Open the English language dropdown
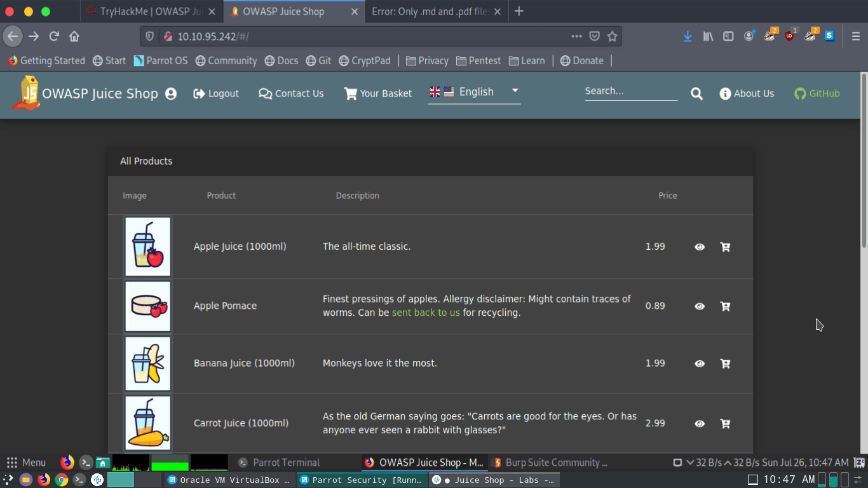 [475, 92]
